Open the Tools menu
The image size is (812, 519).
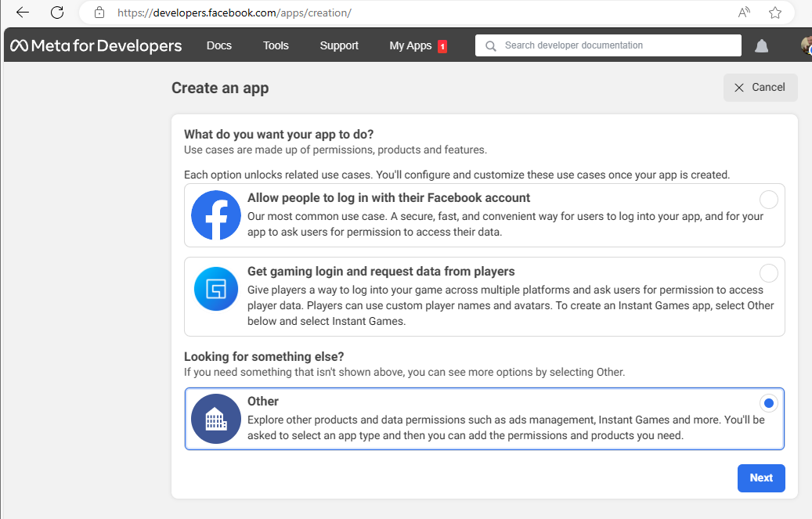click(276, 45)
